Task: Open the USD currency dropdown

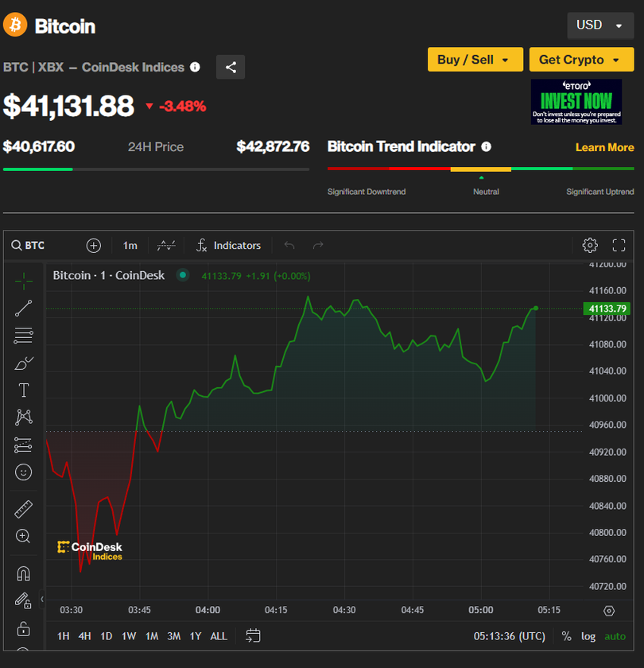Action: pyautogui.click(x=599, y=25)
